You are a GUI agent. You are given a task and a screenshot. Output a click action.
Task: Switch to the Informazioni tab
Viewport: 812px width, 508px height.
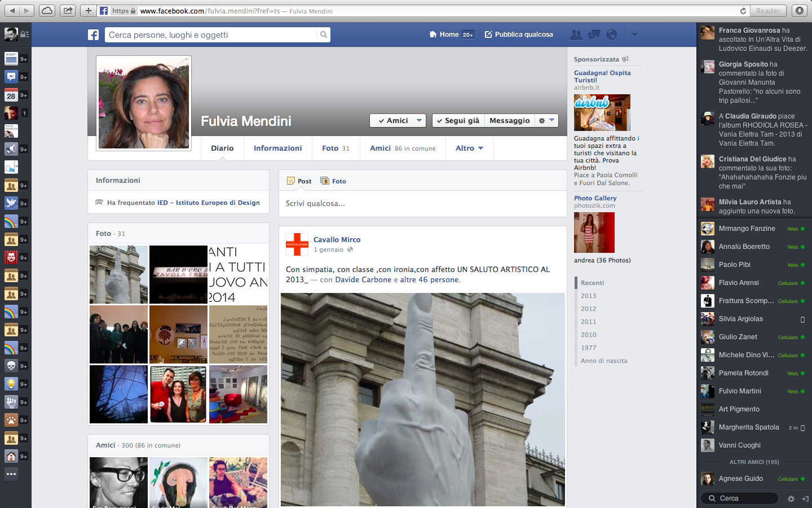[277, 148]
